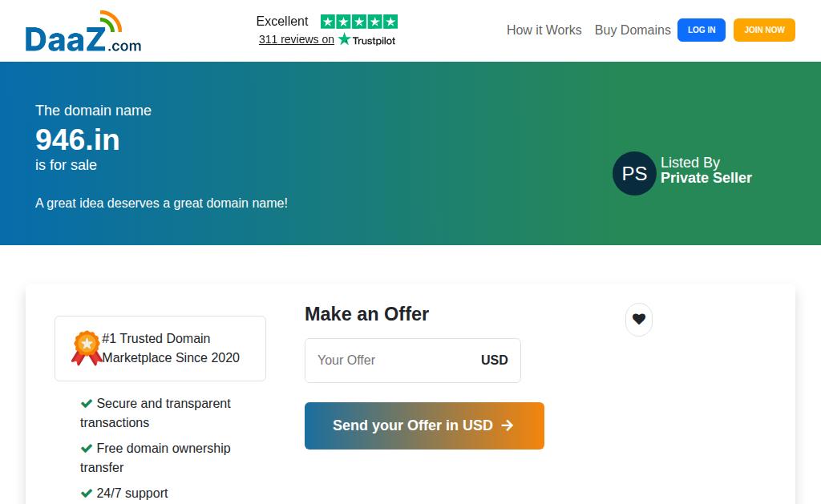Click the JOIN NOW button
Image resolution: width=821 pixels, height=504 pixels.
click(764, 30)
